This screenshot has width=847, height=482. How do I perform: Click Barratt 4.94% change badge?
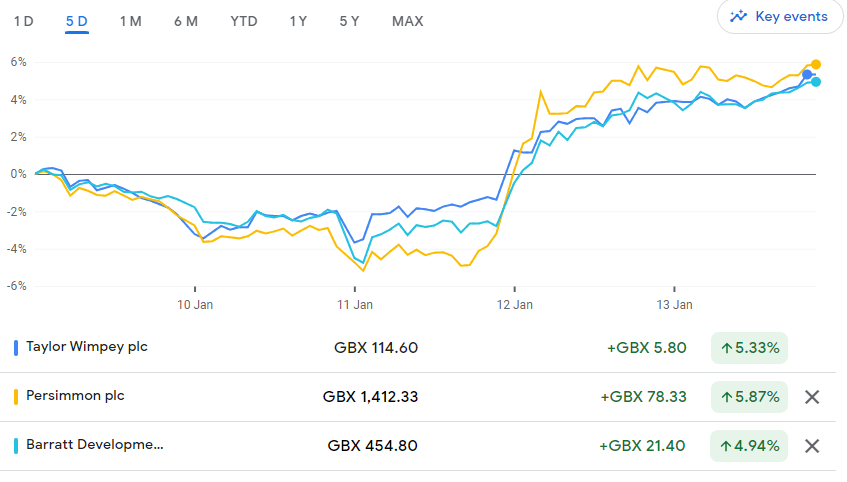(749, 446)
